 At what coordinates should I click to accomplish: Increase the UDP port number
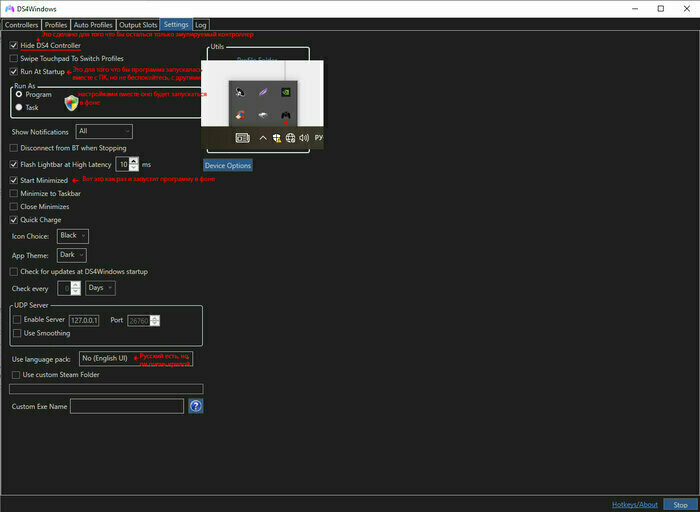(155, 318)
